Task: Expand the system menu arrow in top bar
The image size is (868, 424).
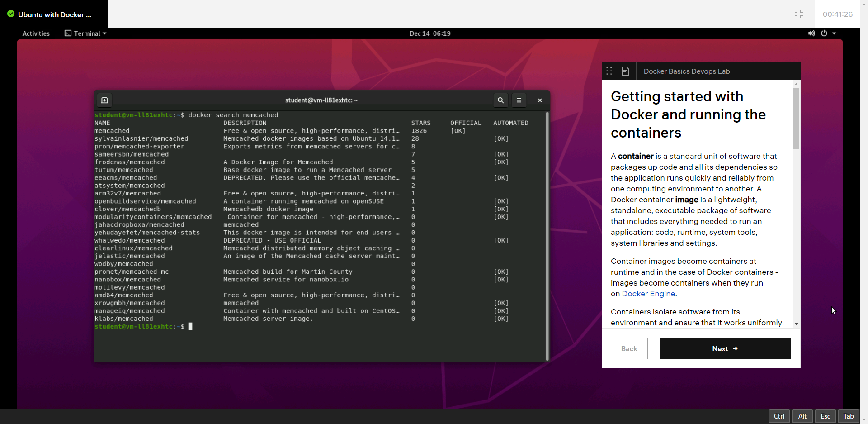Action: (x=834, y=33)
